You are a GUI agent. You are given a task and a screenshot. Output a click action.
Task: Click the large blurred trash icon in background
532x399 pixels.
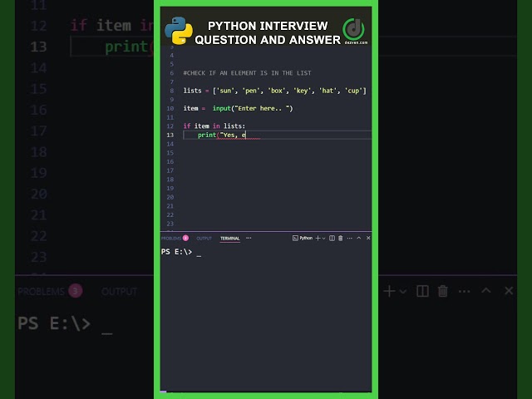tap(443, 291)
